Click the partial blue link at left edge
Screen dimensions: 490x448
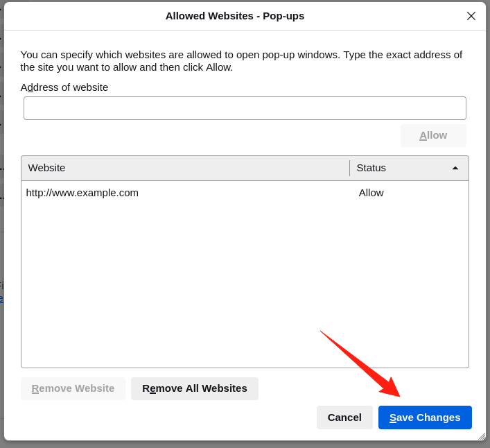click(1, 299)
